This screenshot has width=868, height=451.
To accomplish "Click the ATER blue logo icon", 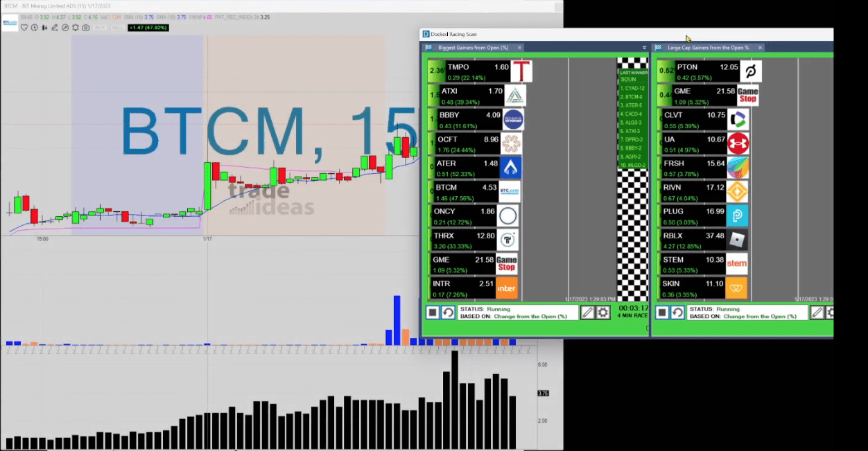I will pyautogui.click(x=511, y=168).
